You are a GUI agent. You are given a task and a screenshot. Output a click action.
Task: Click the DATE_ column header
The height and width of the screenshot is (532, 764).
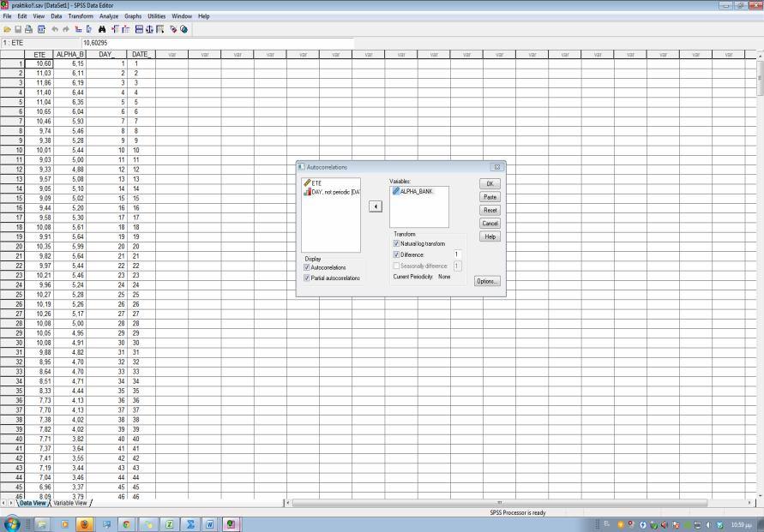pos(141,55)
